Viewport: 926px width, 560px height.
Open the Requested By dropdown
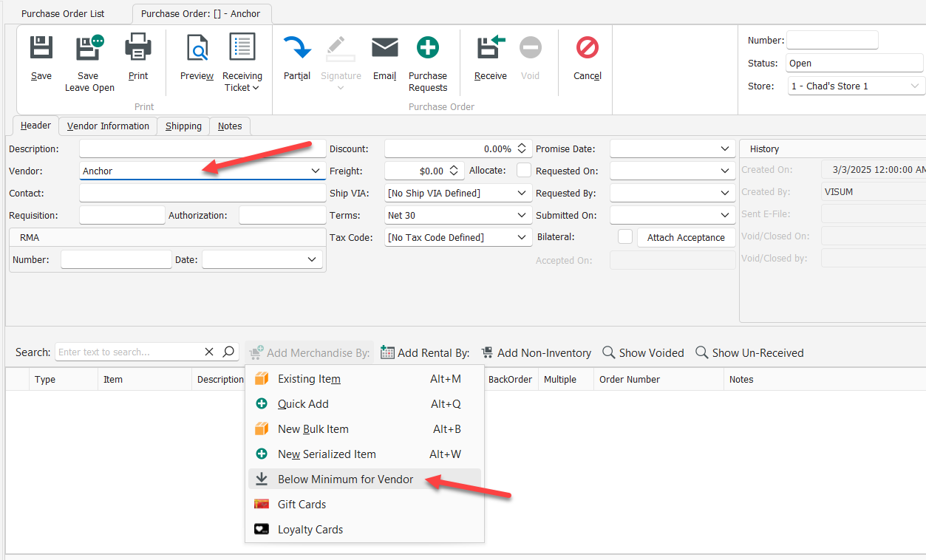tap(725, 193)
